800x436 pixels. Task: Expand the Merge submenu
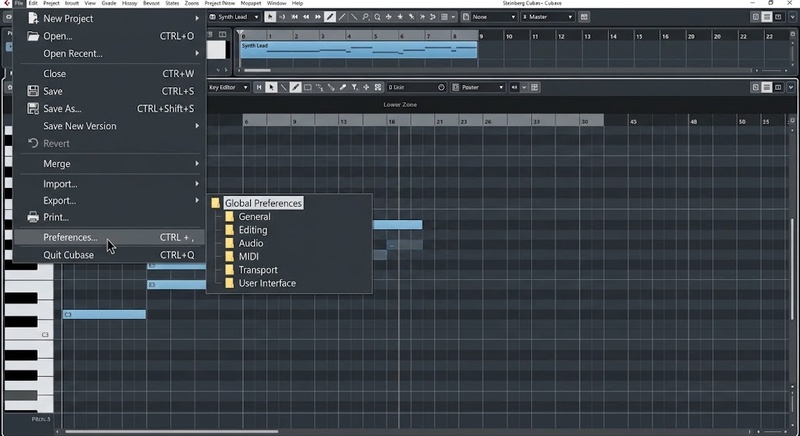click(110, 164)
